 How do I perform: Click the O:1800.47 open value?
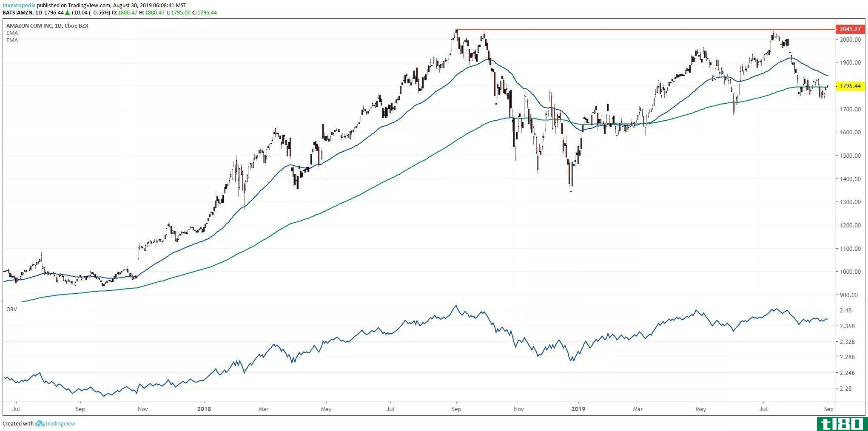click(x=124, y=12)
